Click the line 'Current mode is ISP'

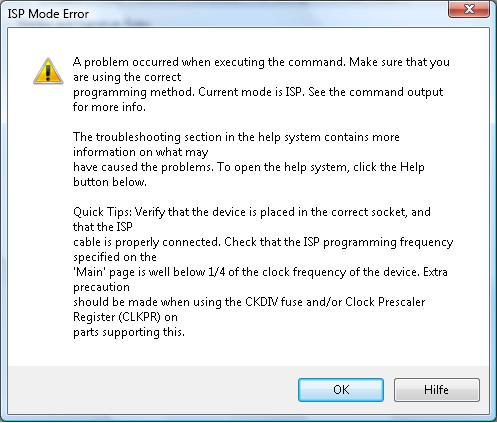[258, 92]
